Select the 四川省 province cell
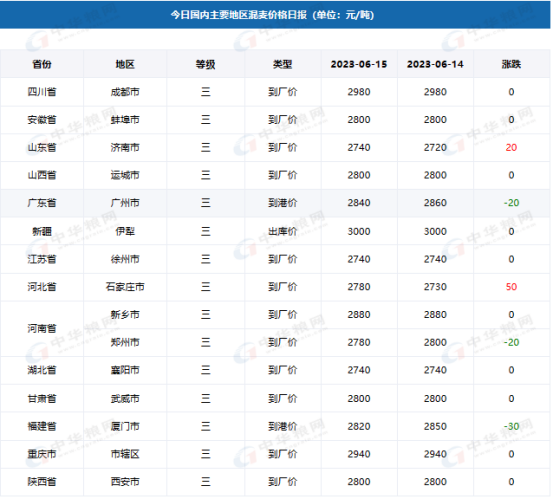This screenshot has height=500, width=554. pos(42,92)
